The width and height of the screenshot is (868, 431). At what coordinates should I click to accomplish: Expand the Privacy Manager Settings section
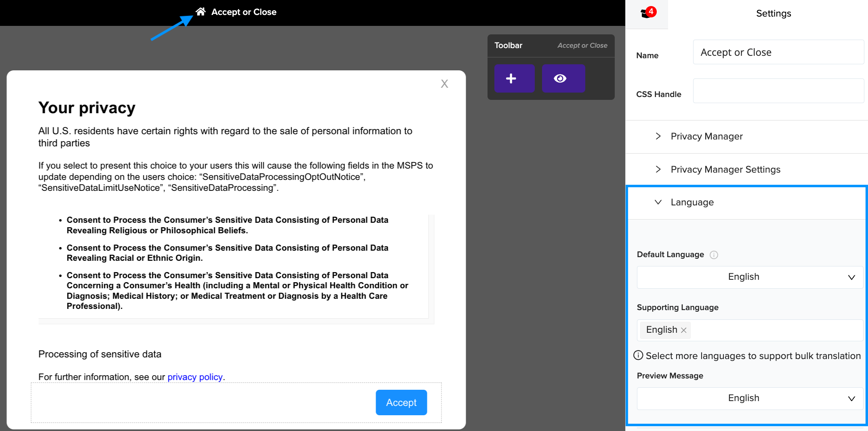coord(746,169)
